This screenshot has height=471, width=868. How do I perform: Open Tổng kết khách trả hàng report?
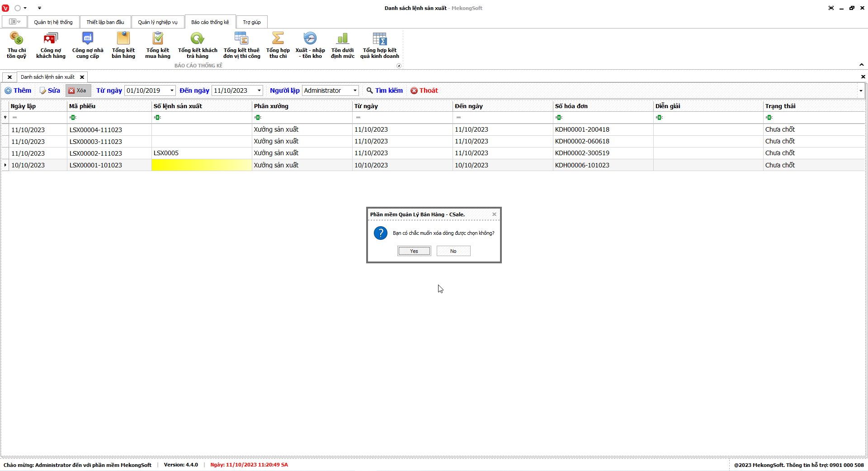point(198,45)
